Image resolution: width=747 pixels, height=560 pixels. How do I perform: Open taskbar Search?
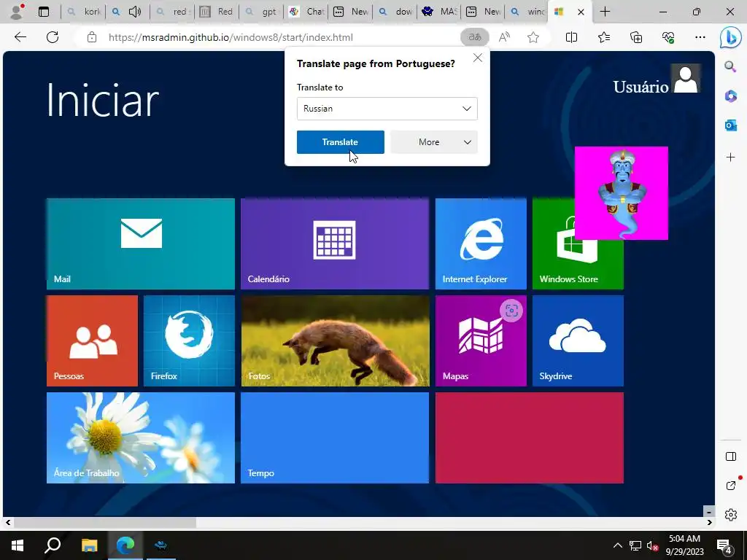coord(53,545)
